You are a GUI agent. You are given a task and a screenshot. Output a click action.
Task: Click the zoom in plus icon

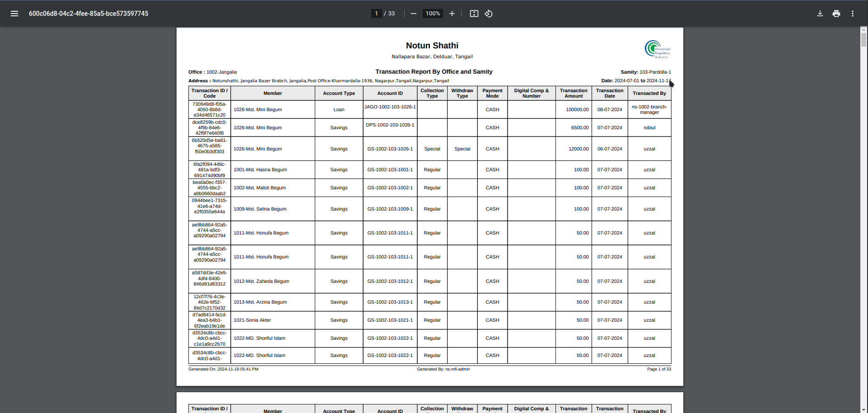[x=452, y=14]
